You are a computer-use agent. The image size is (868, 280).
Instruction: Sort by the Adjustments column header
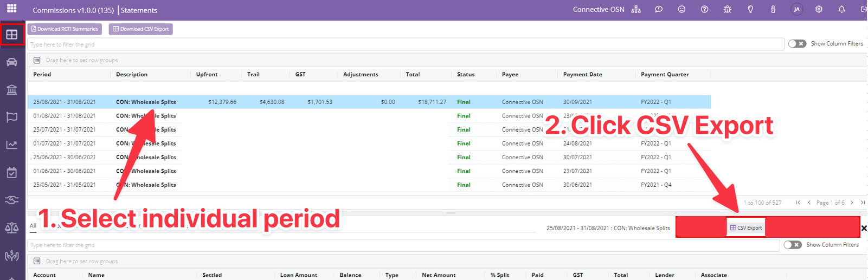361,74
